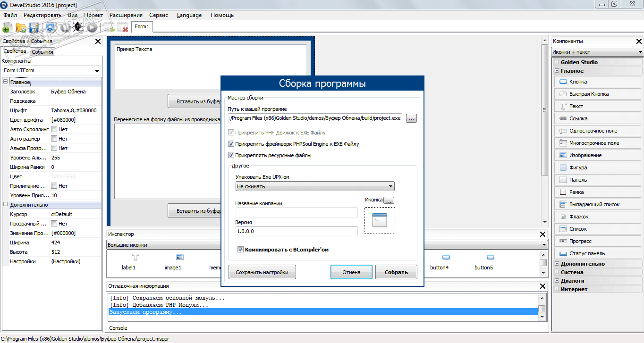Click the Прикрепить PHP Движок checkbox
The height and width of the screenshot is (343, 644).
coord(231,133)
